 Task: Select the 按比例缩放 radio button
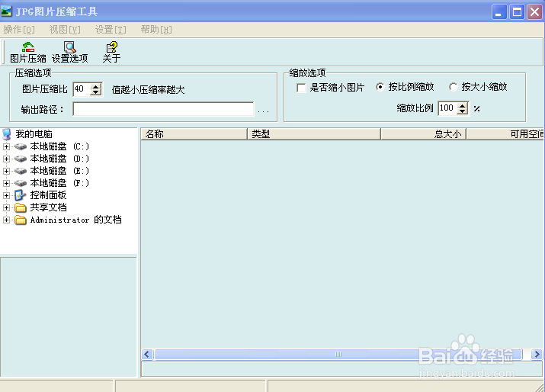pos(380,87)
